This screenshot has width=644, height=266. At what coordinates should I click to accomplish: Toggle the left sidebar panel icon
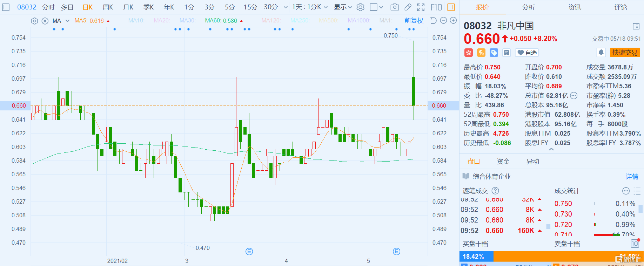tap(6, 7)
